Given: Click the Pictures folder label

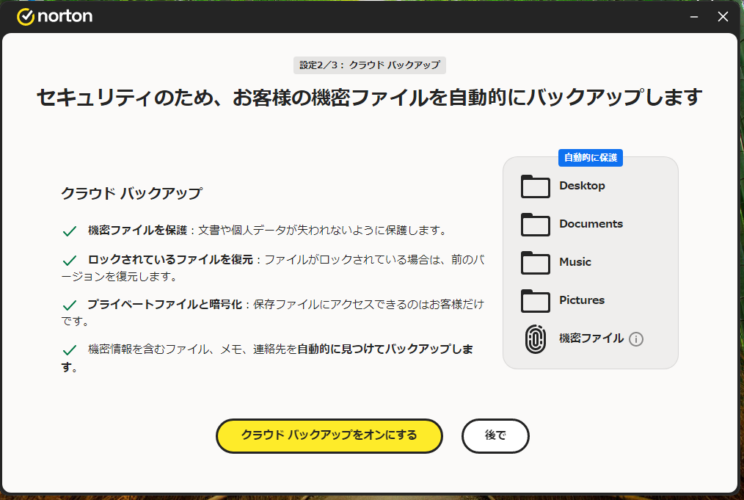Looking at the screenshot, I should pyautogui.click(x=582, y=300).
